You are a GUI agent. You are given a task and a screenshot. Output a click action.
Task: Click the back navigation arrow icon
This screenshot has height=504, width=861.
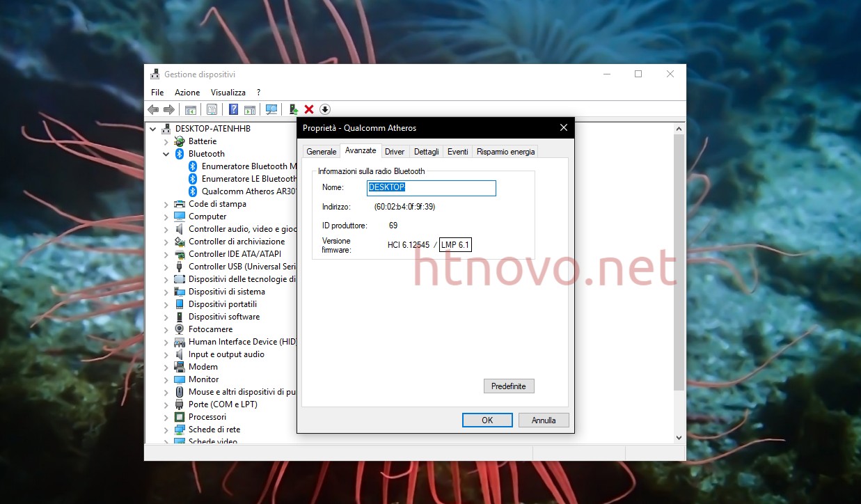[153, 109]
